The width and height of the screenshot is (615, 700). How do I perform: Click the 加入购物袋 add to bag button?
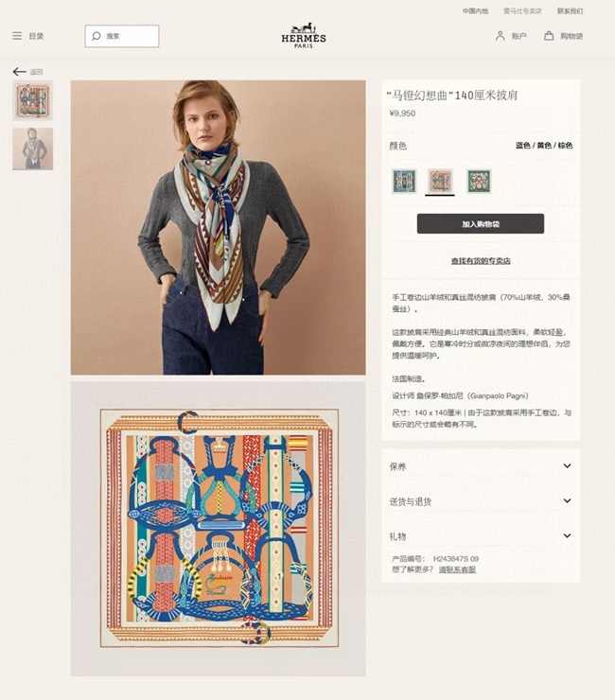[481, 223]
